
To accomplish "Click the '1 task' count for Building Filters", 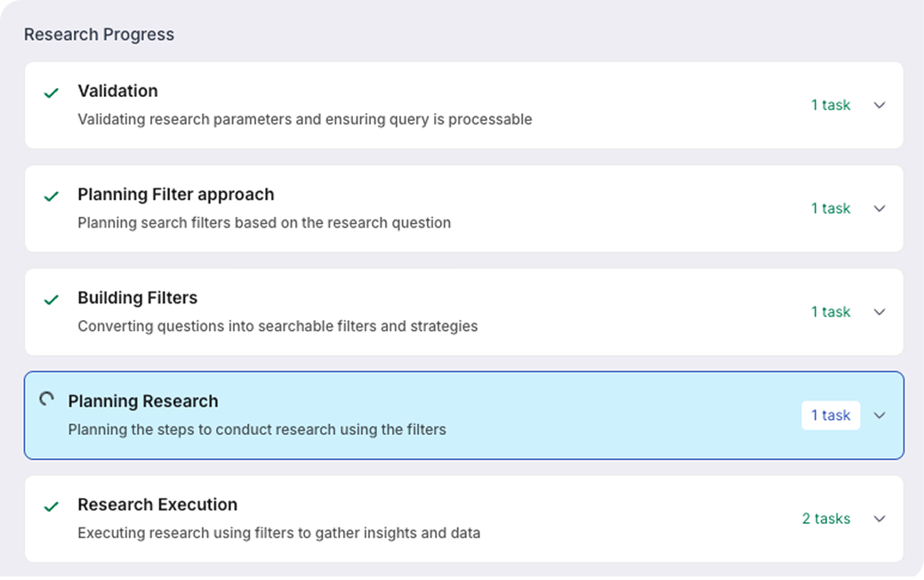I will point(831,312).
